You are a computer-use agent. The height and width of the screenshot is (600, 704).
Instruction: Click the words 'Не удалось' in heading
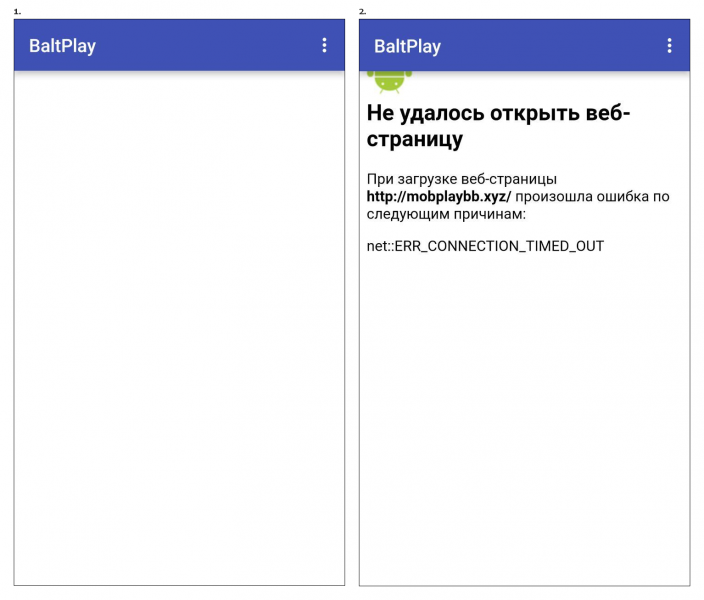[425, 113]
